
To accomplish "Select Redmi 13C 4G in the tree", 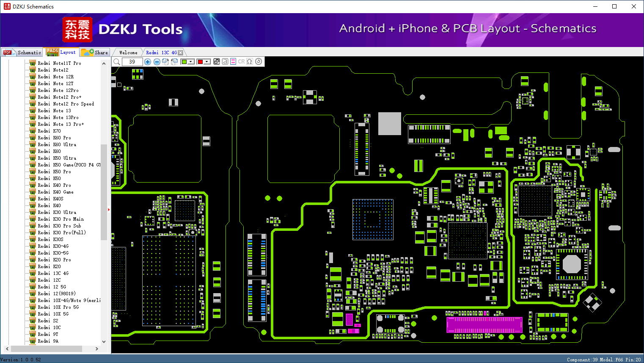I will [x=53, y=273].
